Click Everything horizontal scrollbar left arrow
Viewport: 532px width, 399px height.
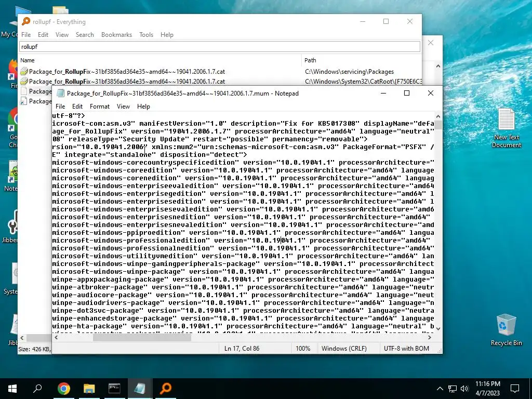(22, 338)
